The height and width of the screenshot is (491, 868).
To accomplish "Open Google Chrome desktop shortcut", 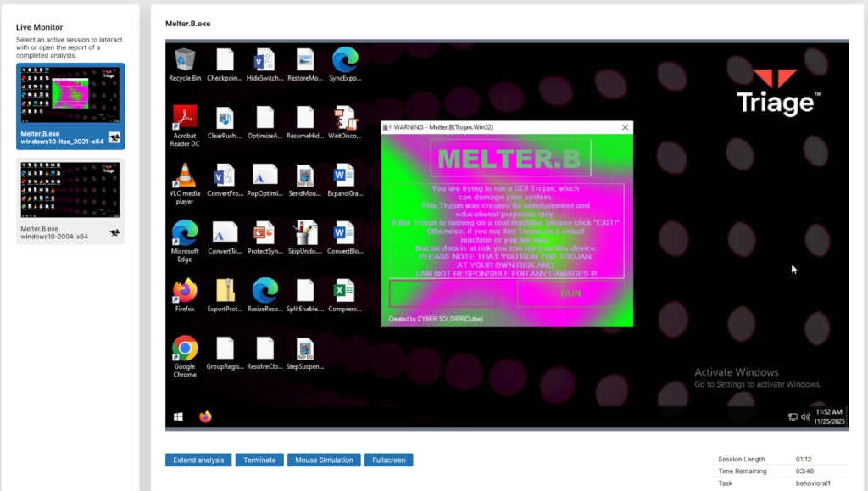I will (185, 349).
